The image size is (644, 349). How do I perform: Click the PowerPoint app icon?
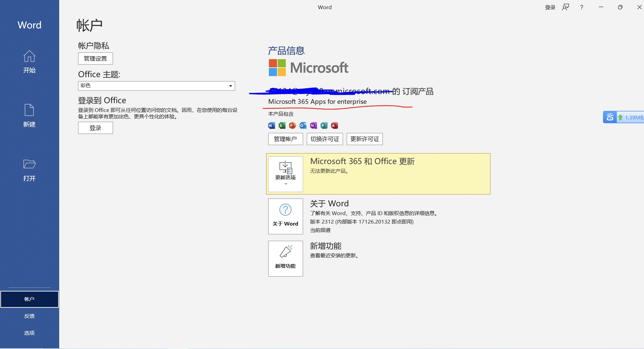point(293,126)
